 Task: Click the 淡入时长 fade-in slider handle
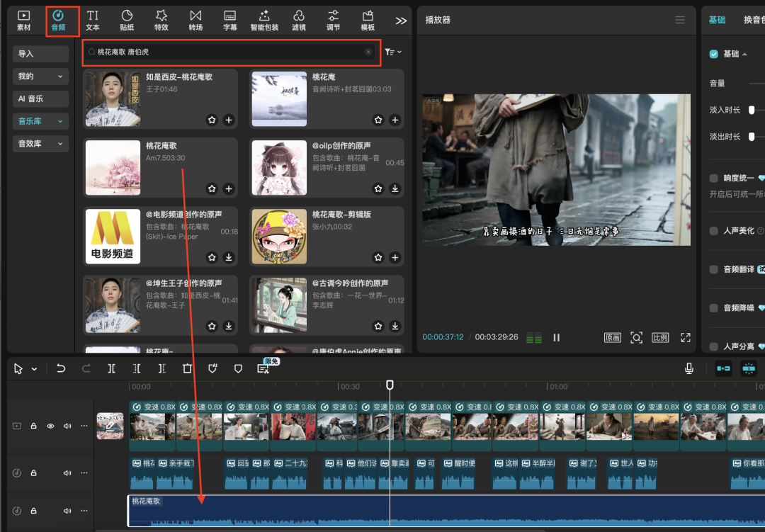click(x=752, y=110)
